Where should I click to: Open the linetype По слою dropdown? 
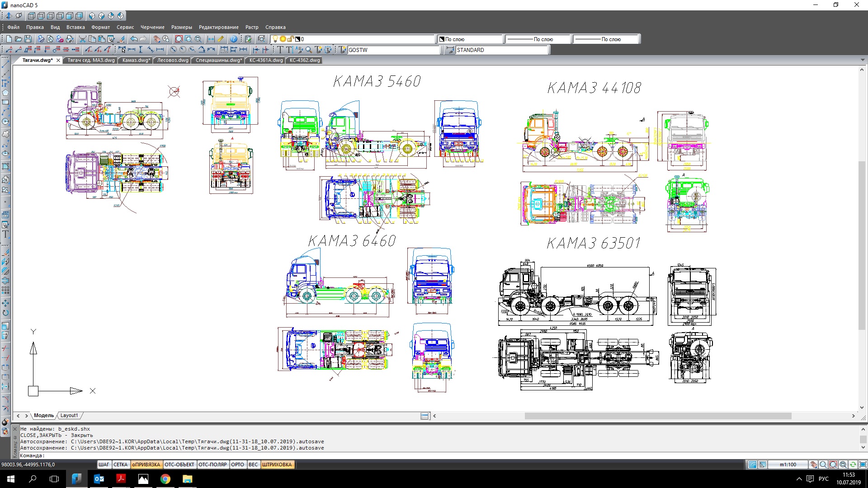click(538, 39)
